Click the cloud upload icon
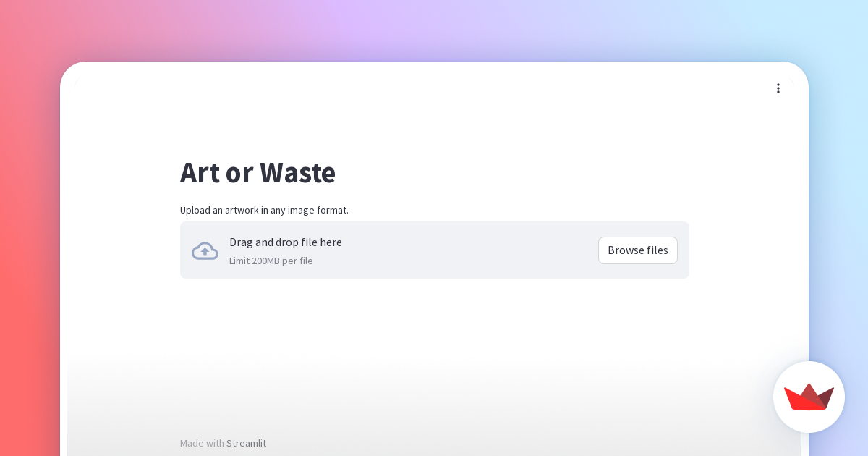 click(205, 250)
